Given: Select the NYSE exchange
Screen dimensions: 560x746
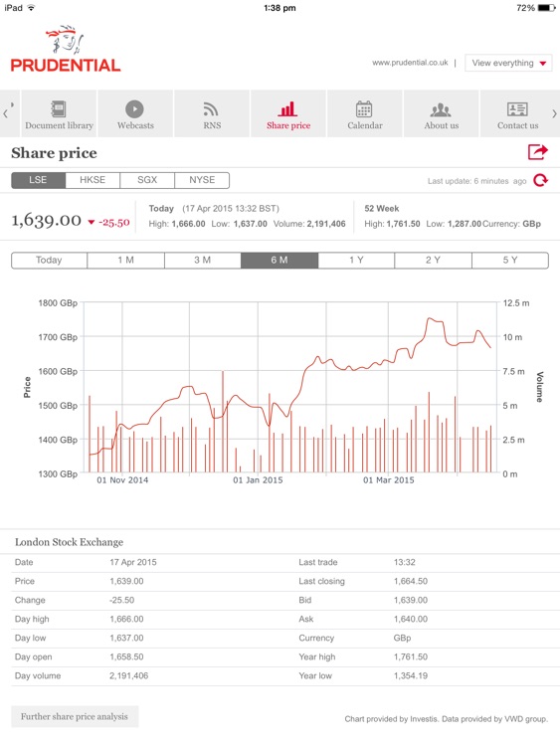Looking at the screenshot, I should coord(202,180).
